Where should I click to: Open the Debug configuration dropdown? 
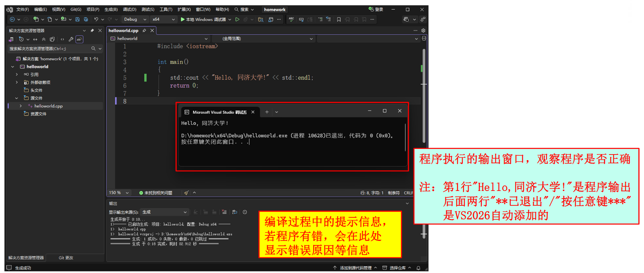pyautogui.click(x=135, y=19)
